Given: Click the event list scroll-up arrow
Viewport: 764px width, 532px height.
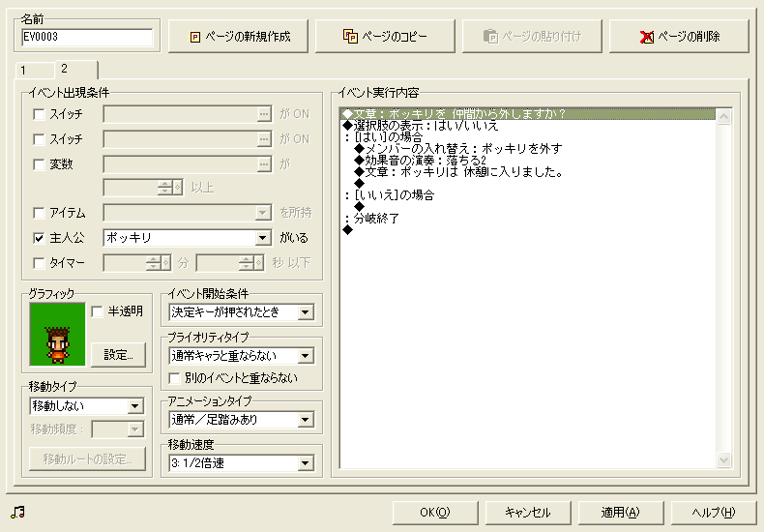Looking at the screenshot, I should coord(723,116).
